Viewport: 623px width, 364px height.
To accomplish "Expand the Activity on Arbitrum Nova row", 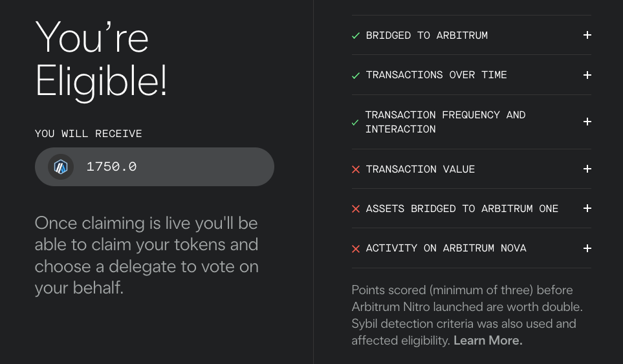I will click(587, 248).
